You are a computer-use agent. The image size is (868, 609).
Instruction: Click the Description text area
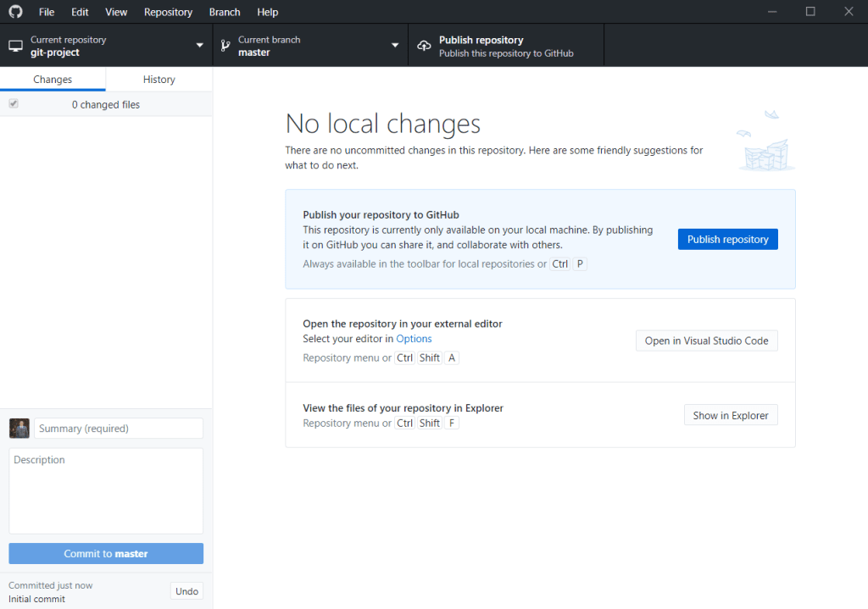click(106, 491)
